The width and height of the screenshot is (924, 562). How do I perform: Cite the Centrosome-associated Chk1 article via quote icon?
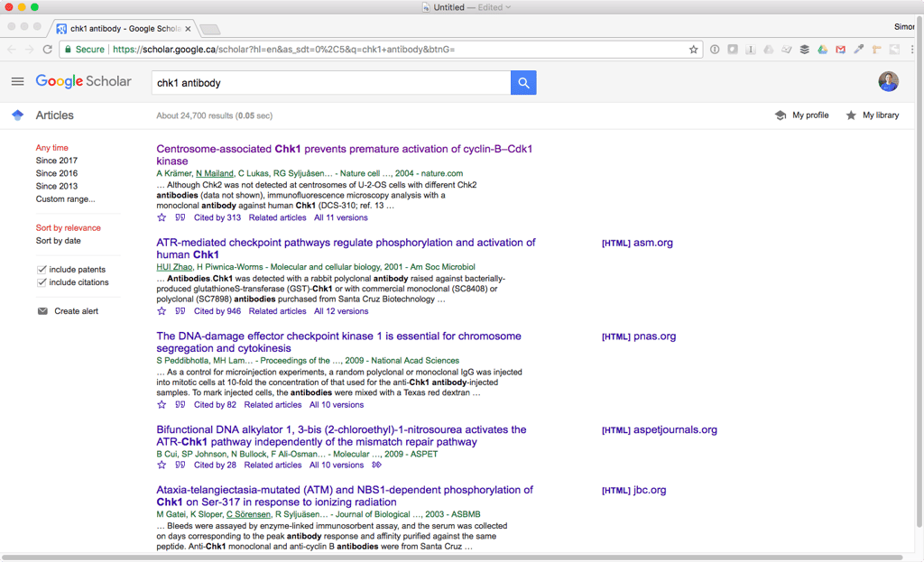point(180,217)
